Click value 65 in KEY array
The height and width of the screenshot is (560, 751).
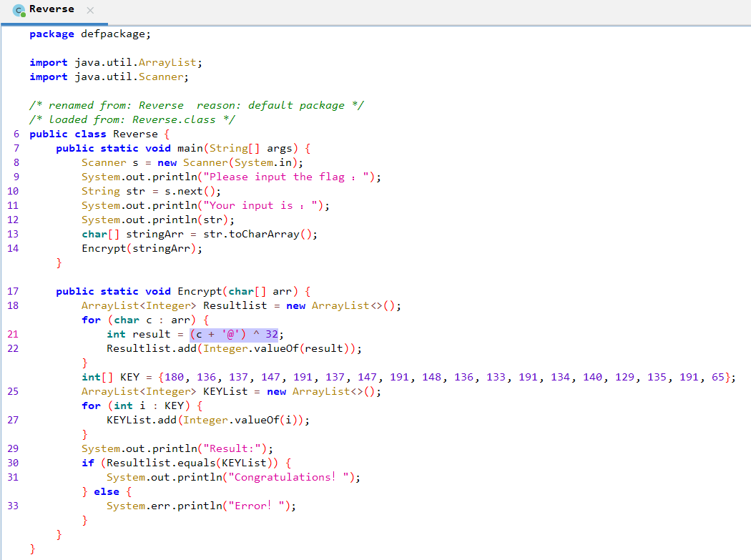click(718, 377)
